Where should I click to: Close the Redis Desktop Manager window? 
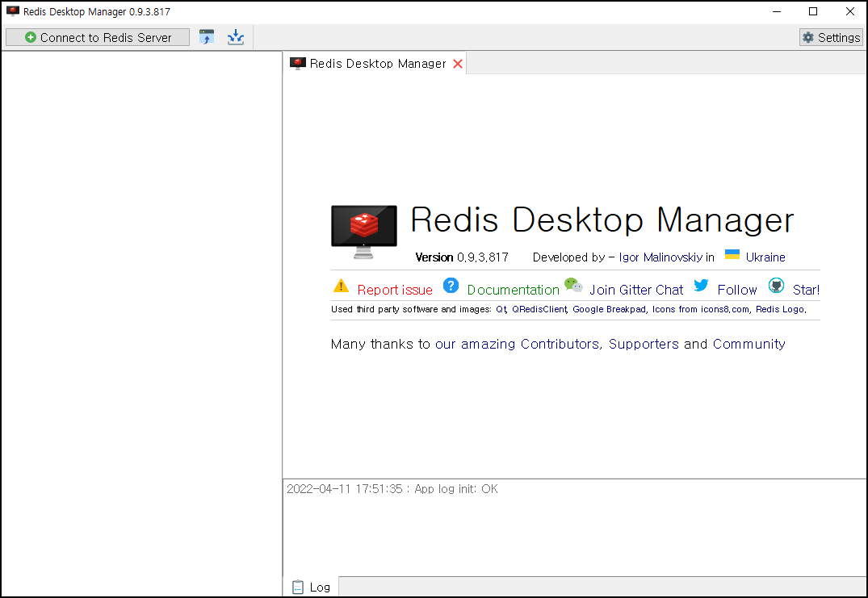pos(849,11)
